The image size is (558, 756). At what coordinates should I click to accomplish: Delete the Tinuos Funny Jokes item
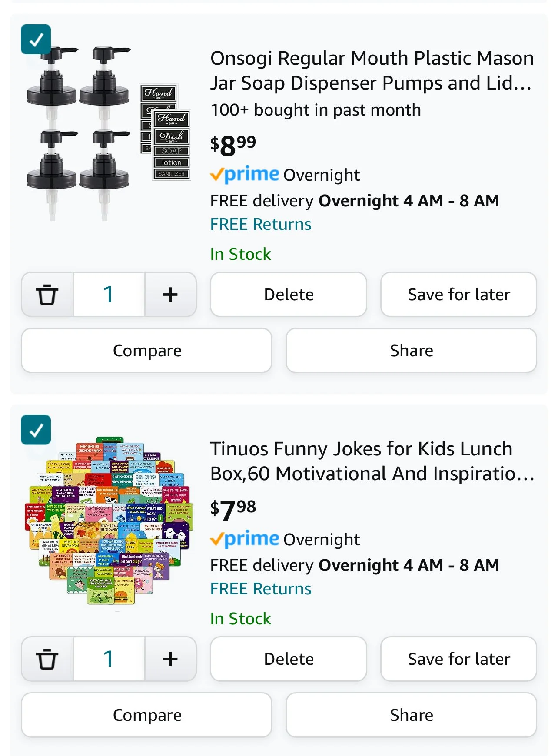pos(289,659)
